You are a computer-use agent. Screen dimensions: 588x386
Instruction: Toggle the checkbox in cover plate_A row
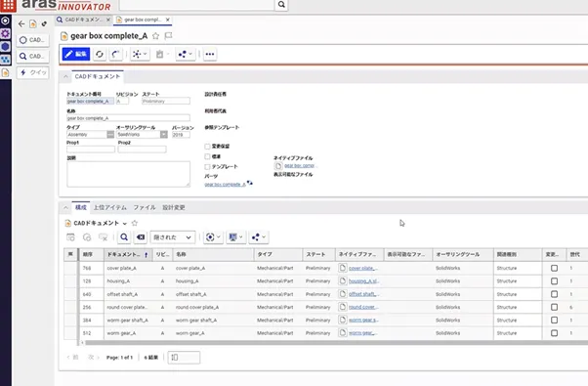(554, 268)
